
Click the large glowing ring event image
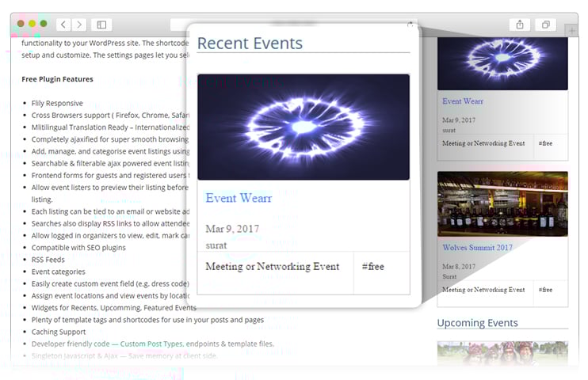[304, 127]
